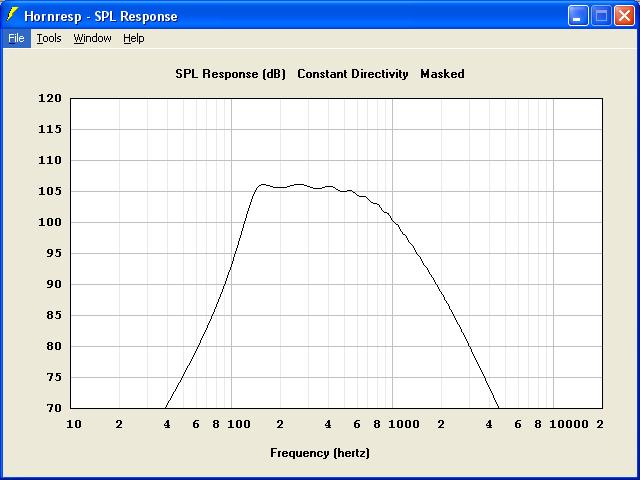Viewport: 640px width, 480px height.
Task: Click the disabled maximize button
Action: 601,16
